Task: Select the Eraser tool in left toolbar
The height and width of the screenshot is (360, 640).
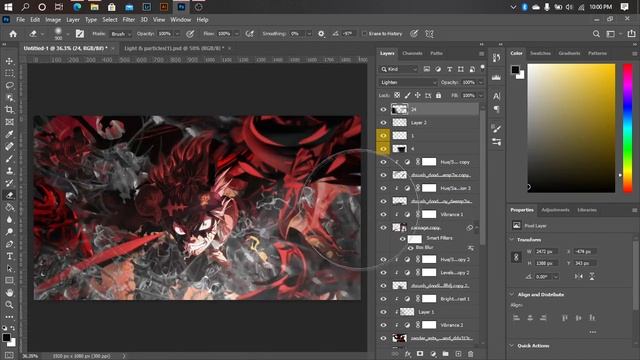Action: pos(9,195)
